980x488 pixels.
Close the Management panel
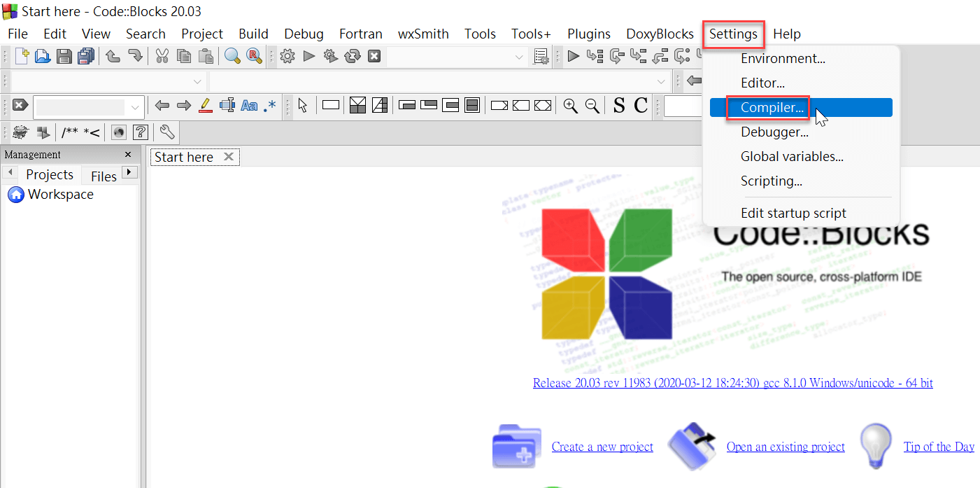[128, 155]
